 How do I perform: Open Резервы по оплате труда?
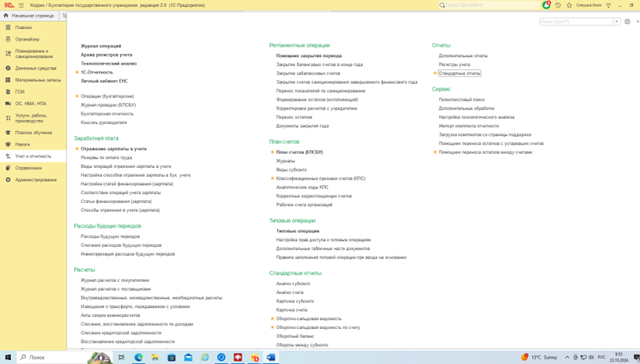pos(106,158)
